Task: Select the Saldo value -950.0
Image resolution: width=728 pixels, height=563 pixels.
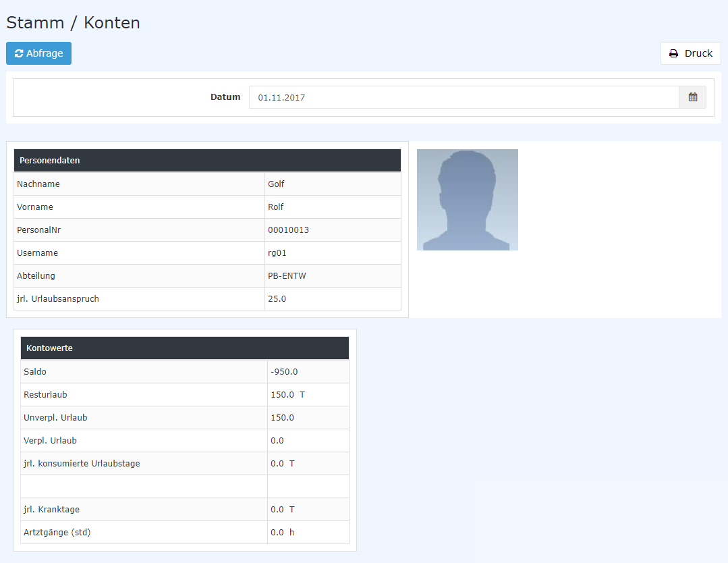Action: [x=284, y=372]
